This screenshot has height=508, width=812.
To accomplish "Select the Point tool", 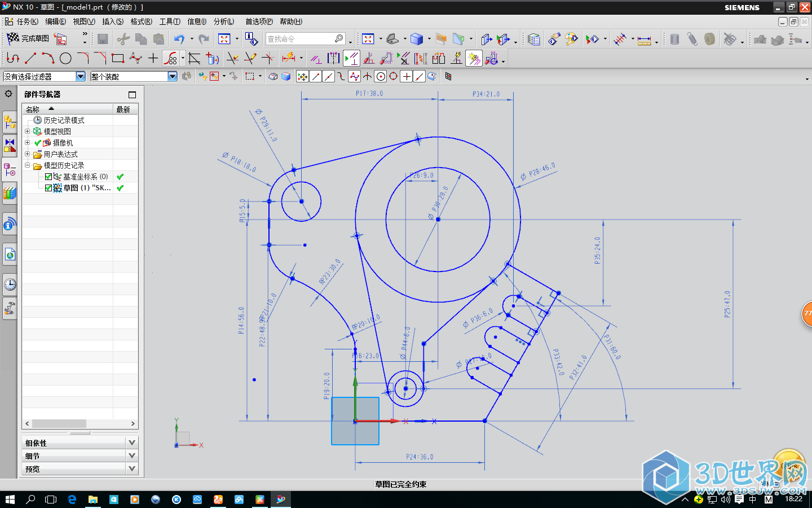I will [x=153, y=58].
